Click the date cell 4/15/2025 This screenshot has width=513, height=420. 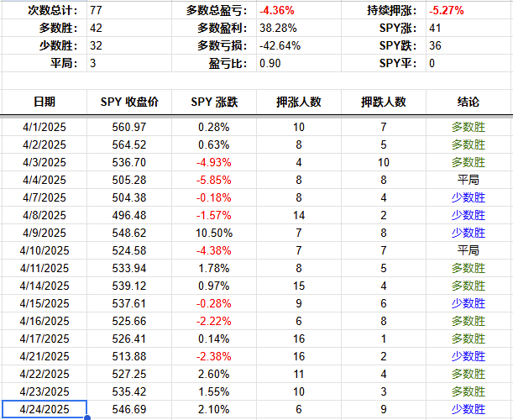(44, 303)
